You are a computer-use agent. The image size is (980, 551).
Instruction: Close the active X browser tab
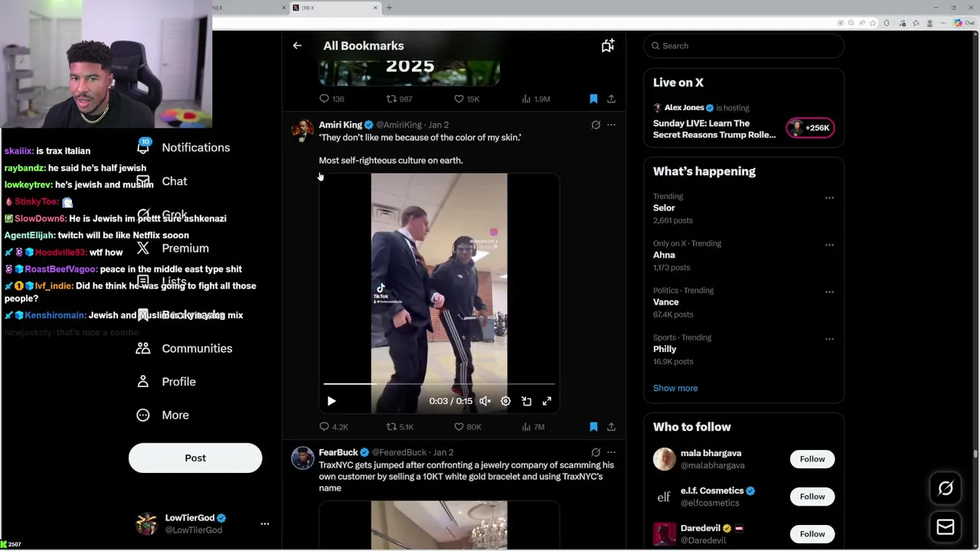(x=375, y=8)
